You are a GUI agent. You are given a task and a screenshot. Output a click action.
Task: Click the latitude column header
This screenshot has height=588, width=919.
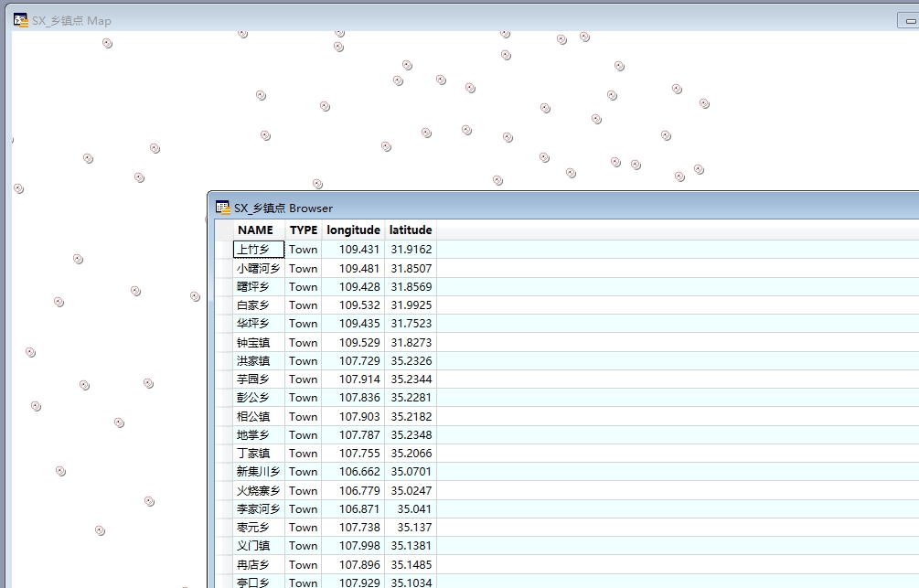[x=411, y=230]
